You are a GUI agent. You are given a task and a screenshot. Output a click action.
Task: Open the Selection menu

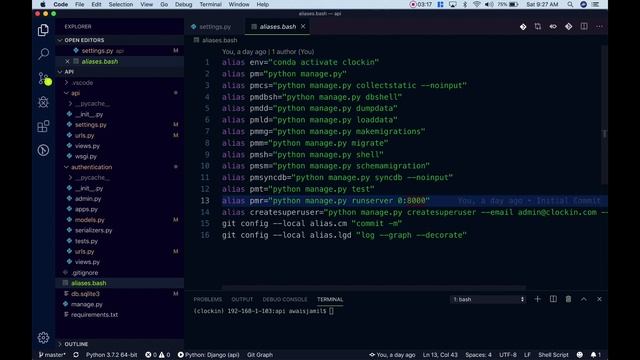(121, 4)
